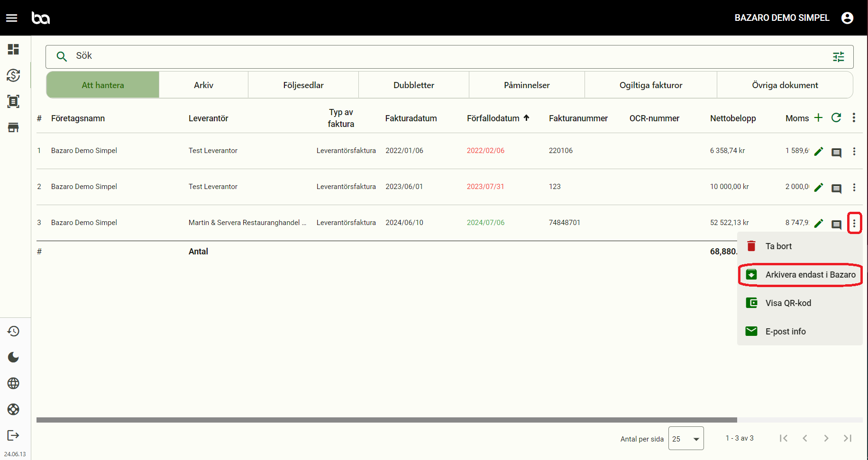Open the language globe icon
This screenshot has height=460, width=868.
pyautogui.click(x=13, y=383)
